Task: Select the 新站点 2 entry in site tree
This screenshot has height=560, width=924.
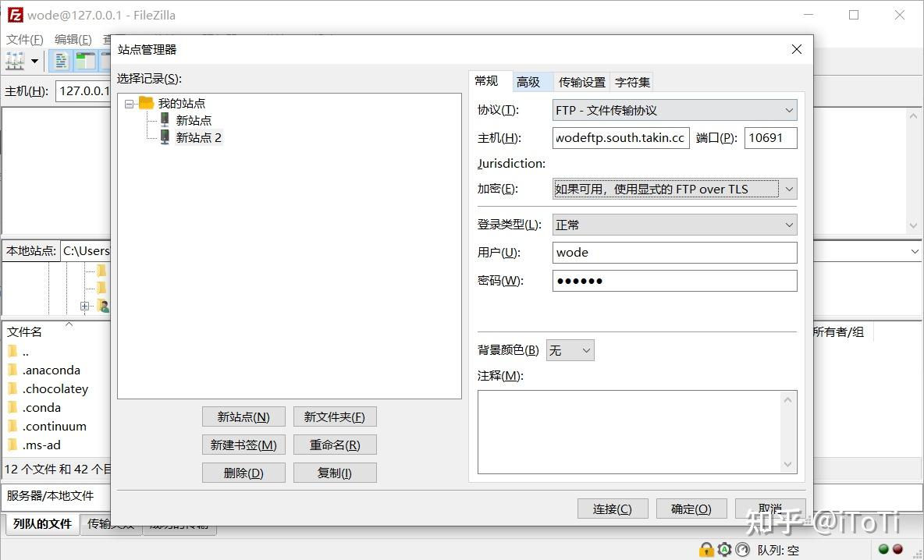Action: [198, 137]
